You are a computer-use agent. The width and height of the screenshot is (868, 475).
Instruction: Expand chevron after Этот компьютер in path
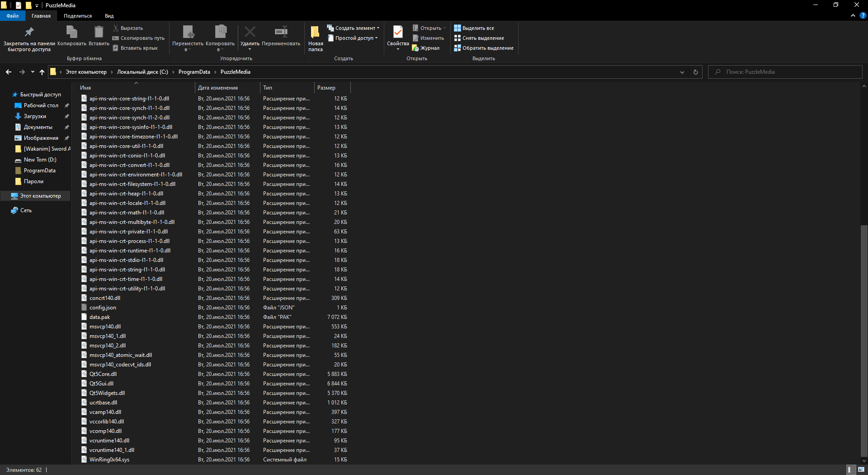coord(112,72)
